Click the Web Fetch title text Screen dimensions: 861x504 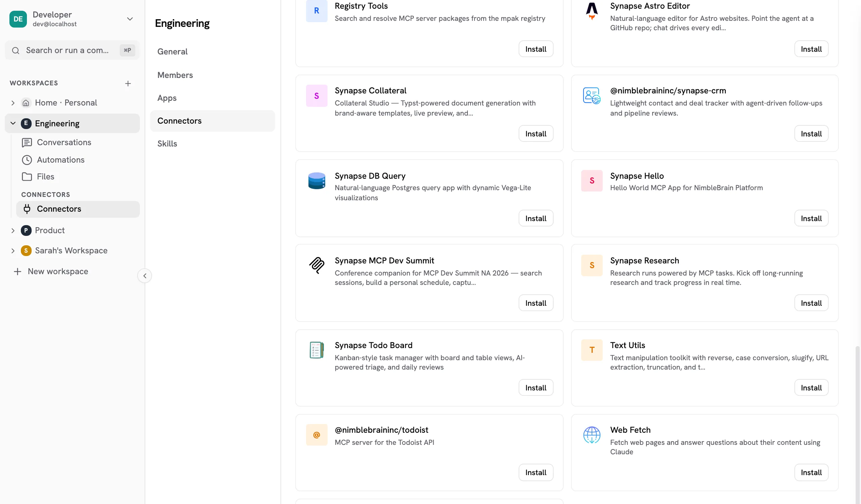click(630, 430)
